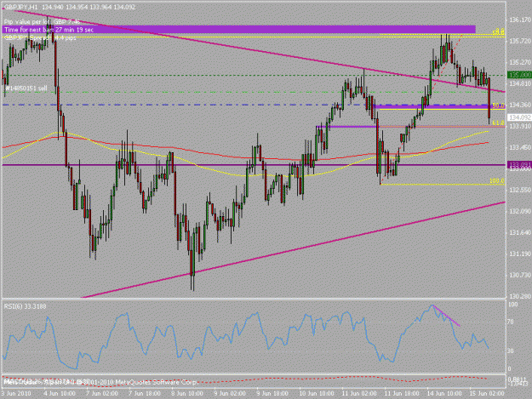Click the Fibonacci 50.0 level label
This screenshot has height=399, width=532.
(498, 105)
